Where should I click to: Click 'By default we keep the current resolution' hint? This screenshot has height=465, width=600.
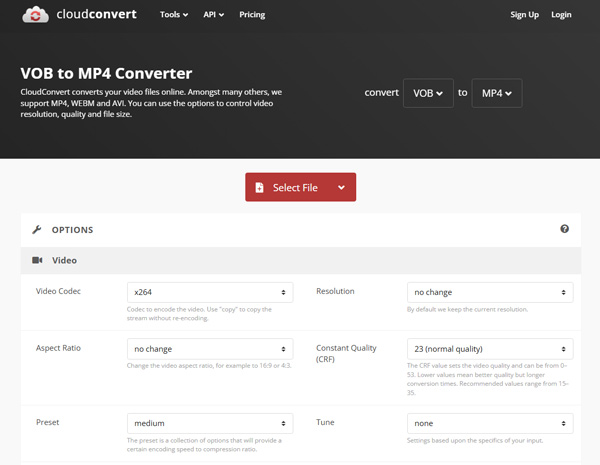[467, 309]
